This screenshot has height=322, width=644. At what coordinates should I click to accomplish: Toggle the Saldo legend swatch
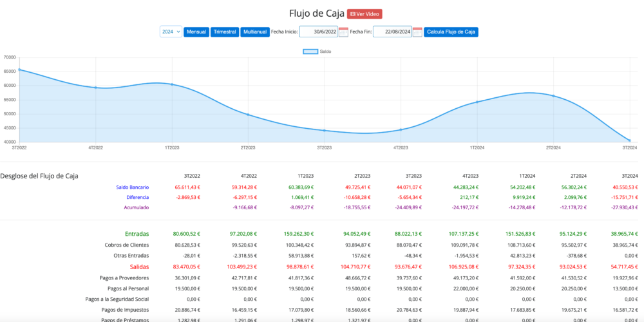tap(310, 51)
